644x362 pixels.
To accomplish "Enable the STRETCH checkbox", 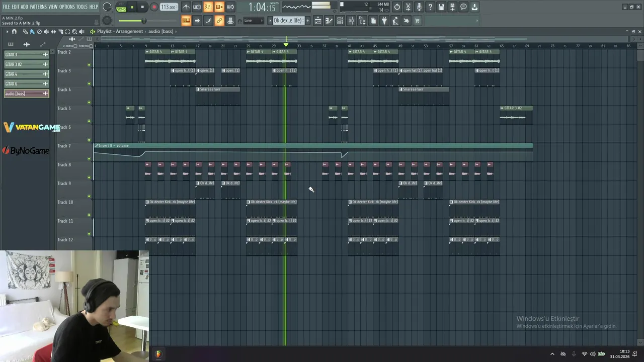I will point(92,46).
